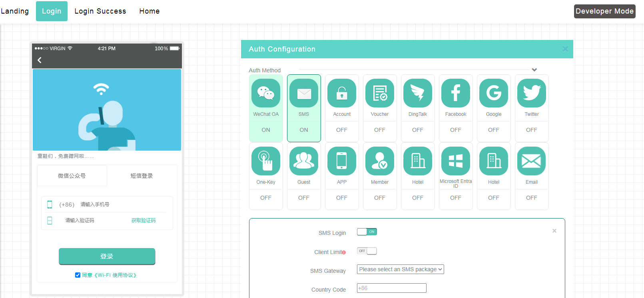Open the SMS Gateway package dropdown
This screenshot has height=298, width=644.
[x=401, y=269]
